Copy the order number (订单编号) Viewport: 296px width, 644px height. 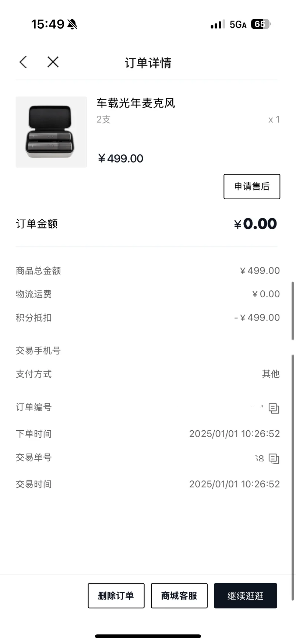(274, 408)
